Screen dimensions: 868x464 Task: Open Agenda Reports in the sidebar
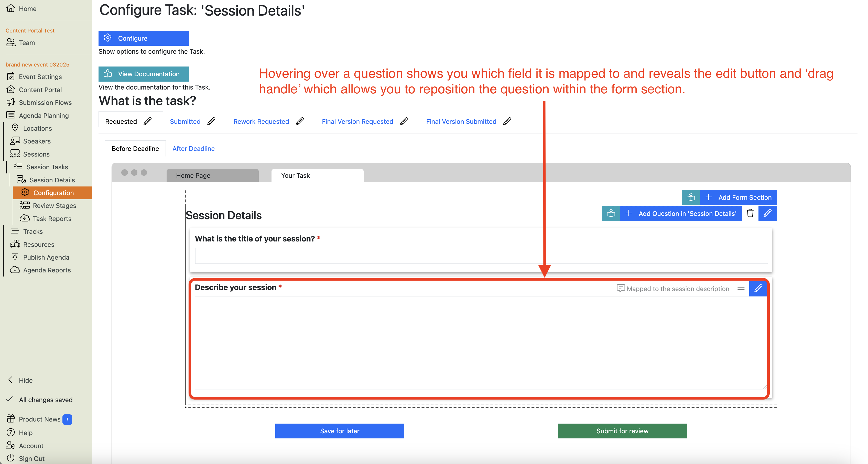[47, 270]
